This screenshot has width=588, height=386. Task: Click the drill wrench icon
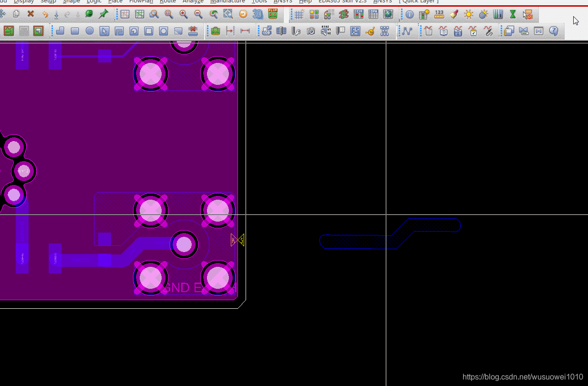(296, 31)
